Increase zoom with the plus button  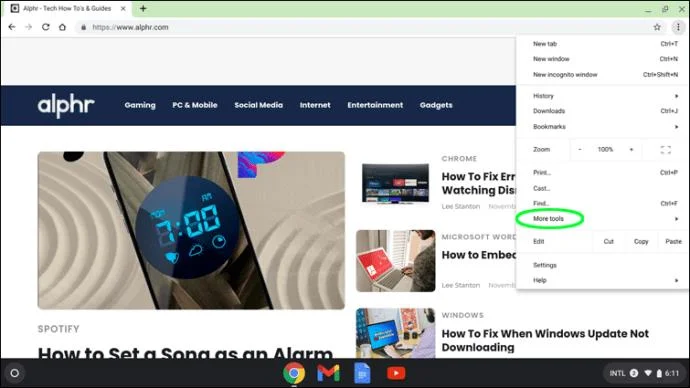[631, 150]
